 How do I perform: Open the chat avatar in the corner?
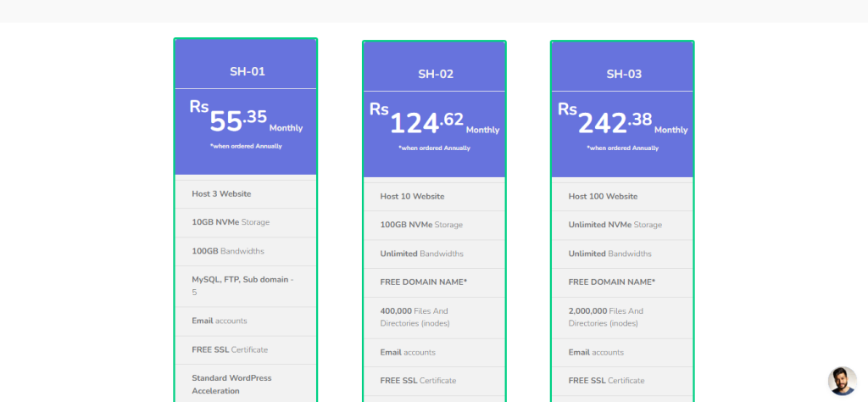pos(842,381)
